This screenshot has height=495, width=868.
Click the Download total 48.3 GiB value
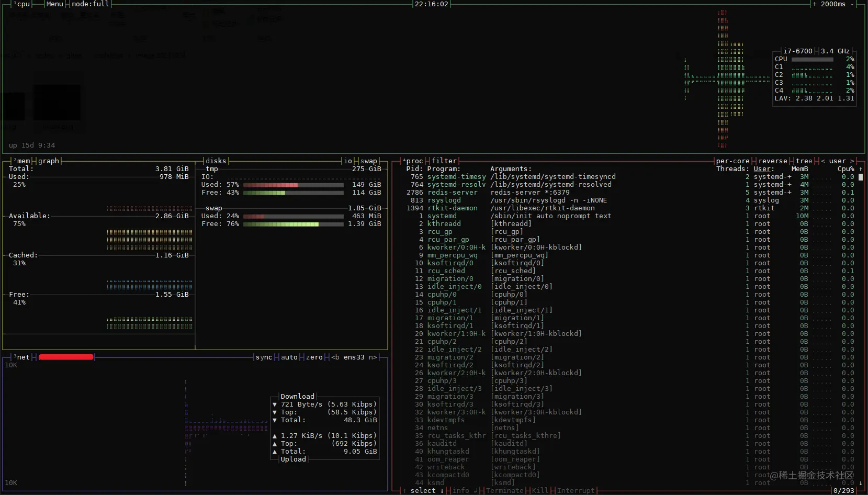point(360,420)
